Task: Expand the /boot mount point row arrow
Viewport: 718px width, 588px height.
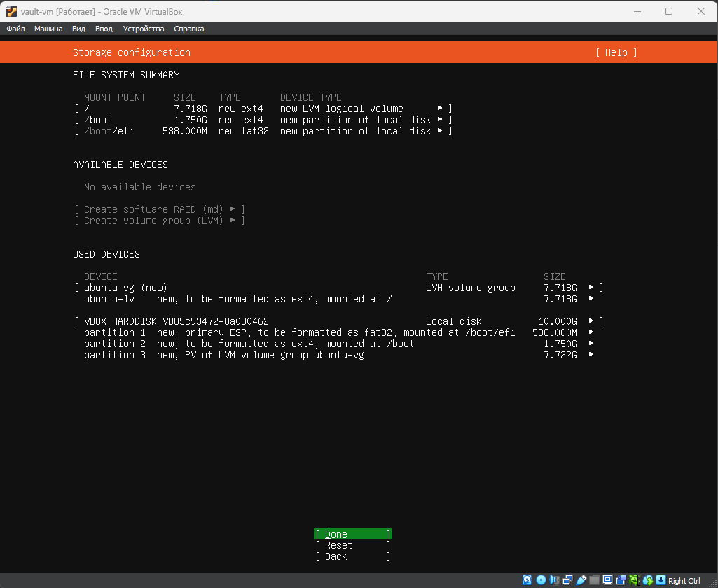Action: [x=440, y=120]
